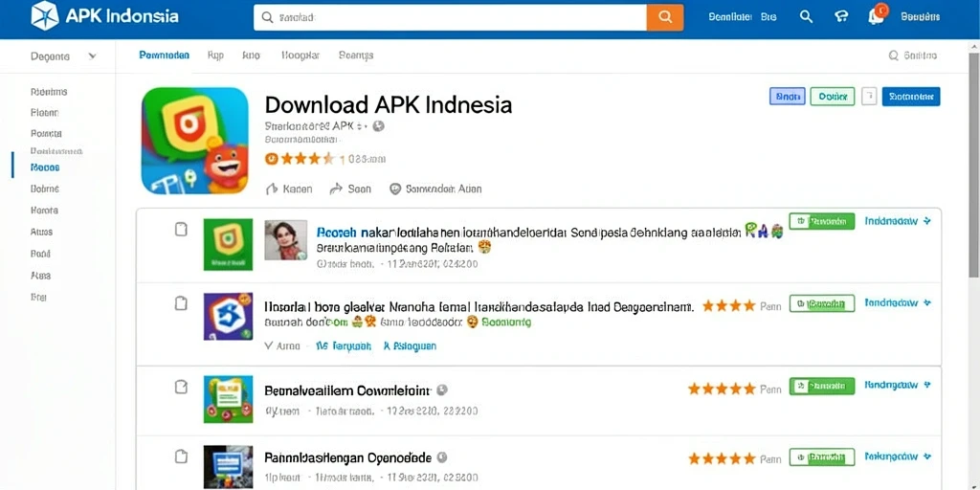
Task: Focus the top search input field
Action: pyautogui.click(x=450, y=17)
